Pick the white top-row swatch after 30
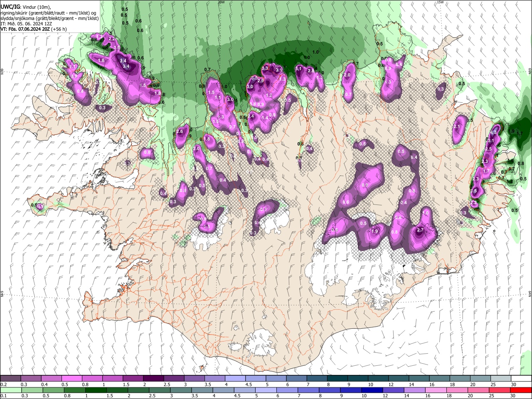This screenshot has height=399, width=532. coord(521,379)
